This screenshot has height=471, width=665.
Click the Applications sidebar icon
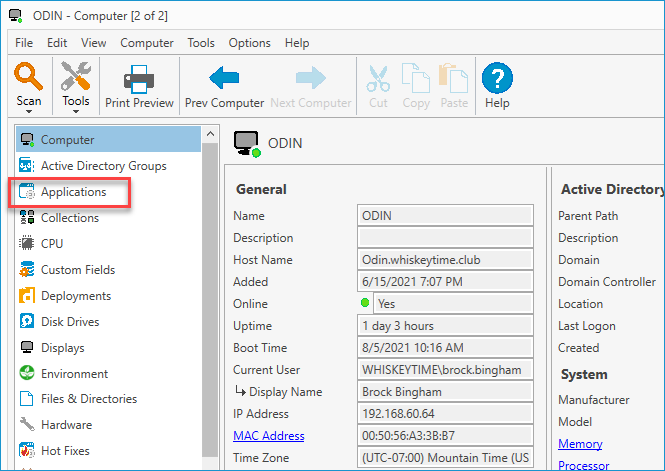[27, 192]
